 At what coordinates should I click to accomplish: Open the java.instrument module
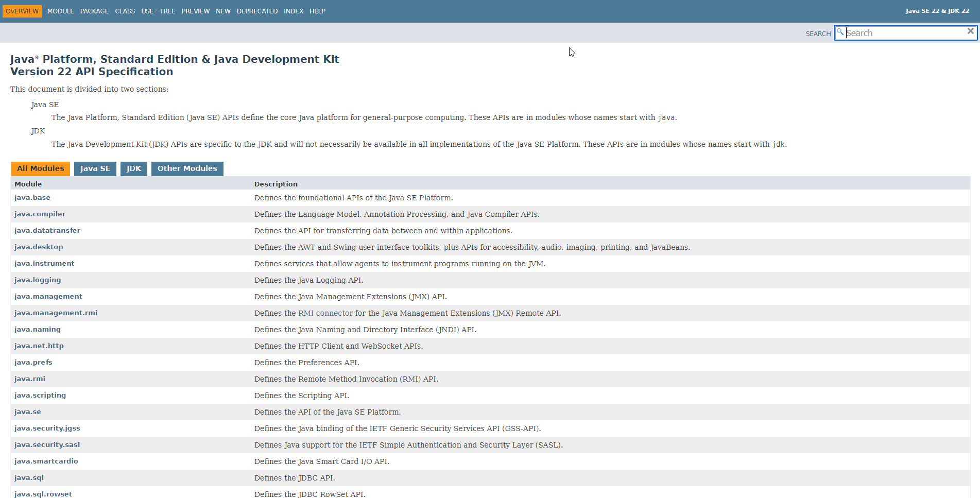point(44,264)
